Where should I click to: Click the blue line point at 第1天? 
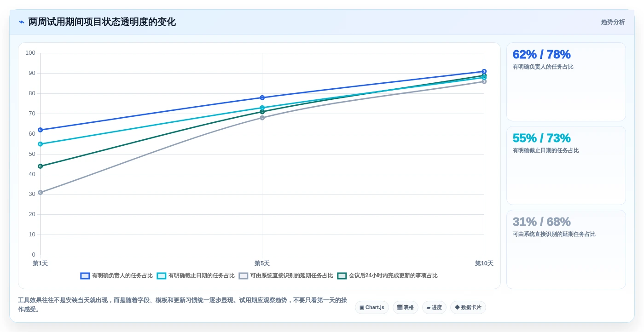pyautogui.click(x=40, y=130)
